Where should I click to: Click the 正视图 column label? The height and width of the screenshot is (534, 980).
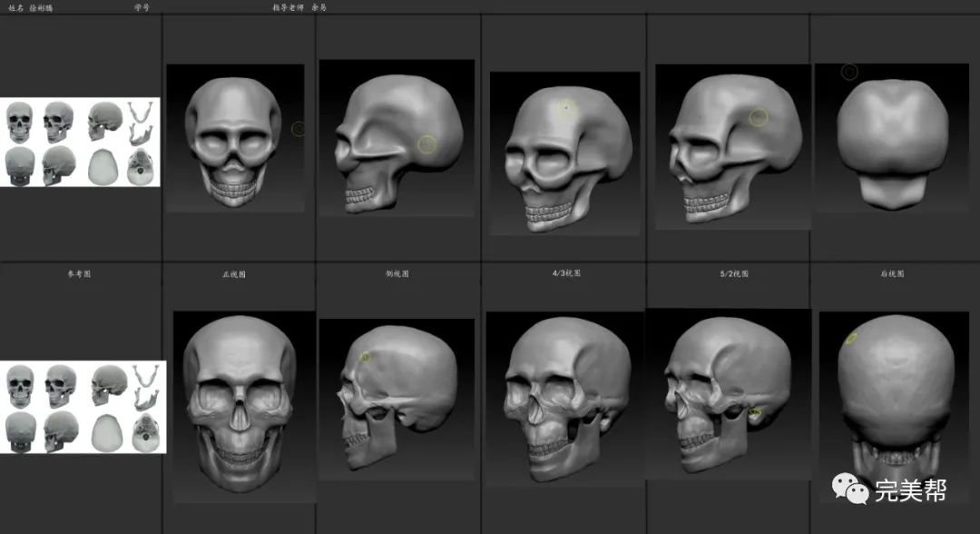point(234,274)
